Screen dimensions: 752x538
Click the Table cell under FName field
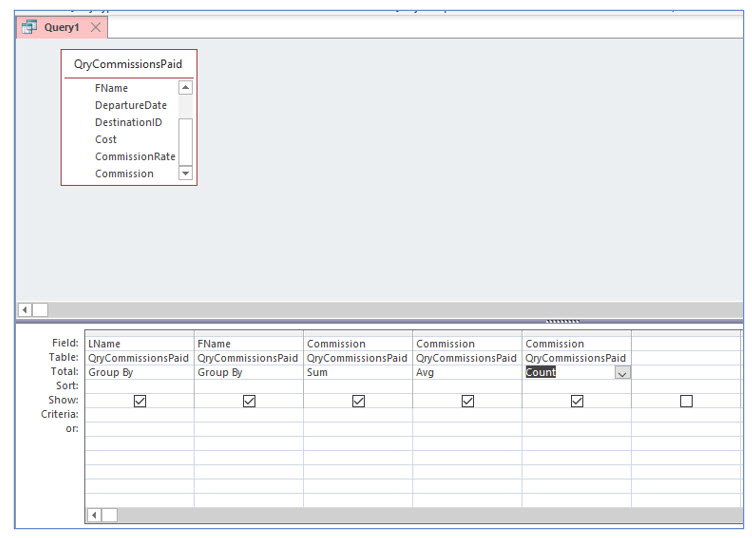[249, 358]
